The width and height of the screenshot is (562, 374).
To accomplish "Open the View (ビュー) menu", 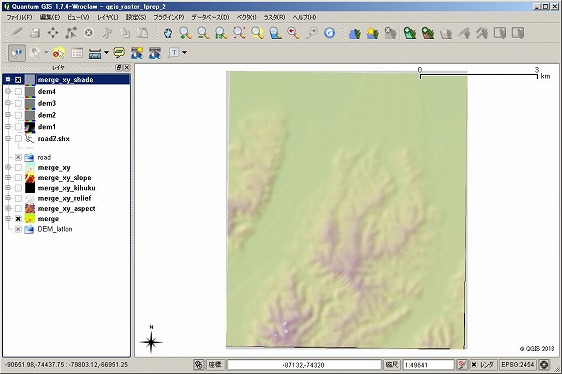I will point(78,17).
